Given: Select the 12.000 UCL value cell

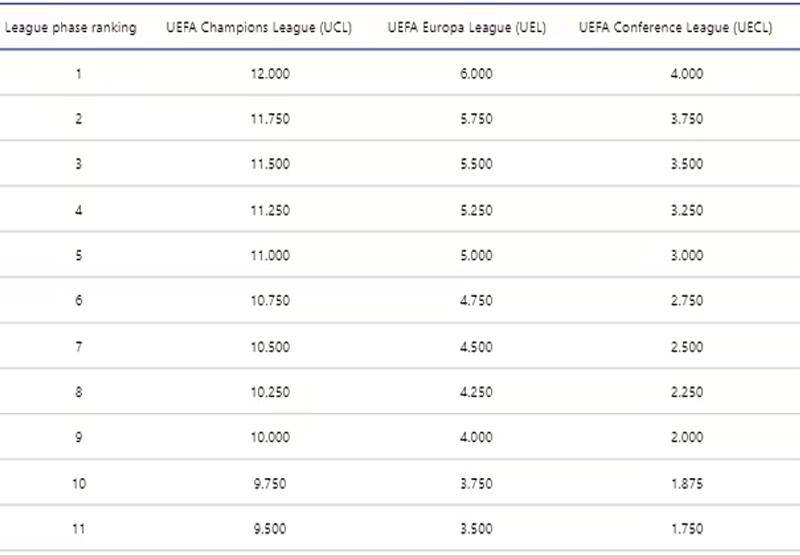Looking at the screenshot, I should 270,74.
